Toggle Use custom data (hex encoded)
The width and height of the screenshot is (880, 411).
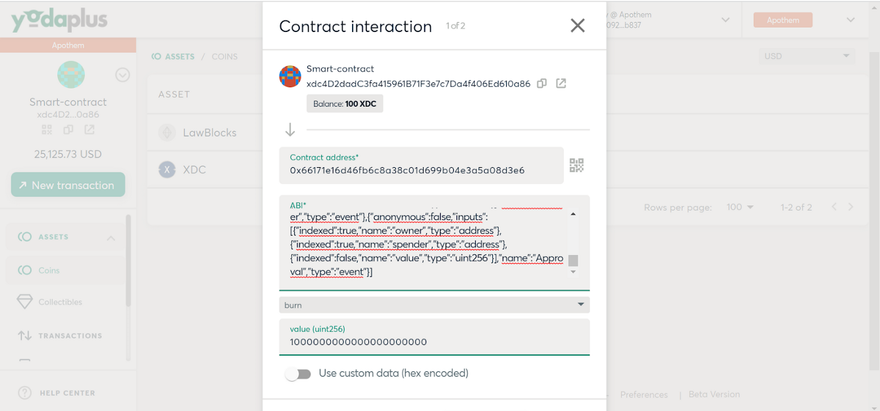pos(297,374)
